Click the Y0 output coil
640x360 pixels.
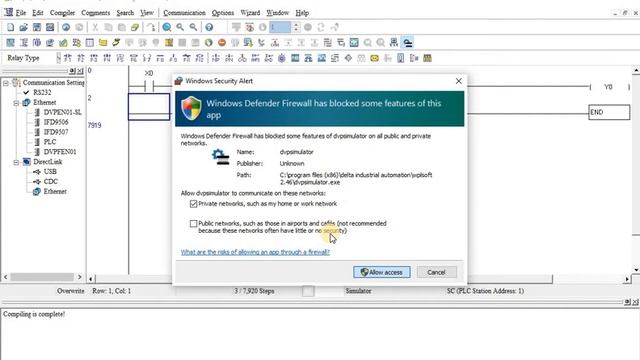coord(608,87)
